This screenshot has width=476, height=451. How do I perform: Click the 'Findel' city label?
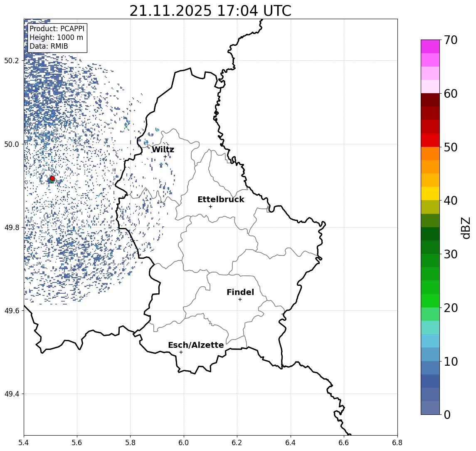click(x=240, y=292)
